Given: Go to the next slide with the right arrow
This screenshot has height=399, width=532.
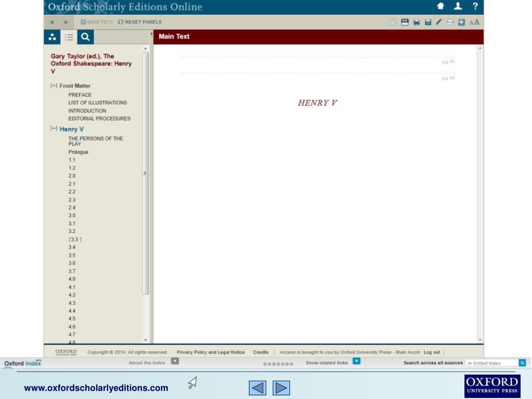Looking at the screenshot, I should click(281, 388).
